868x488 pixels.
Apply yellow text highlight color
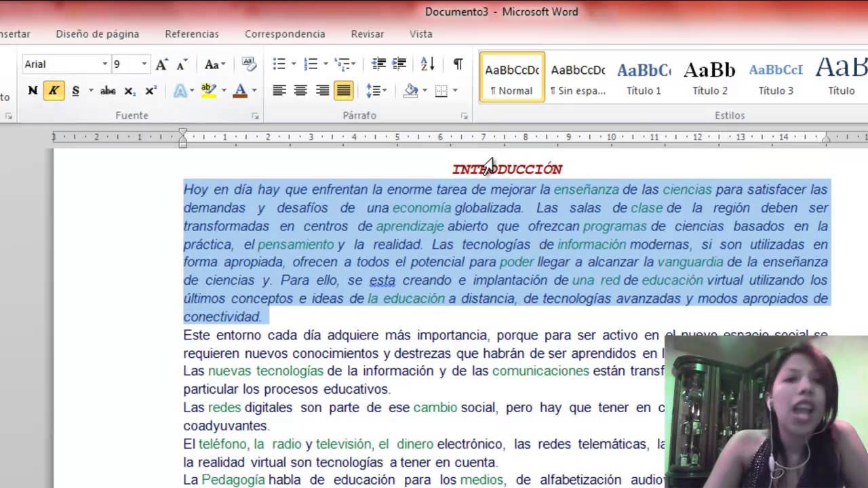click(209, 90)
